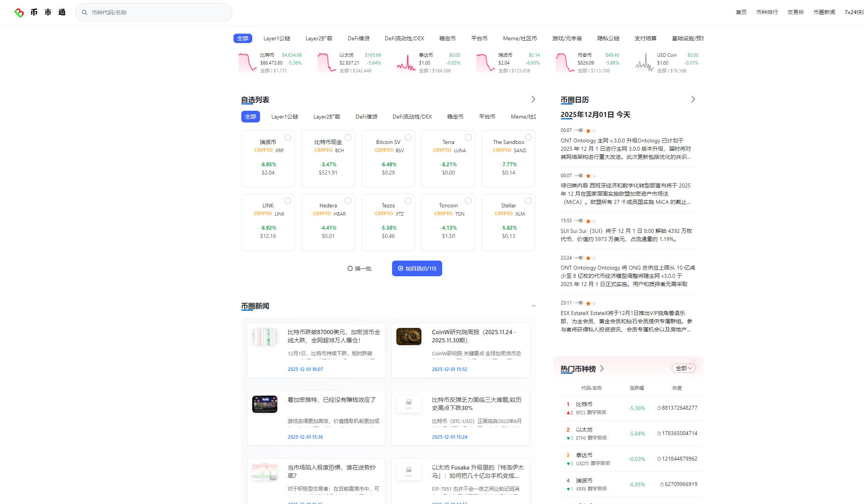The image size is (864, 504).
Task: Click the 换一批 refresh icon
Action: (x=350, y=268)
